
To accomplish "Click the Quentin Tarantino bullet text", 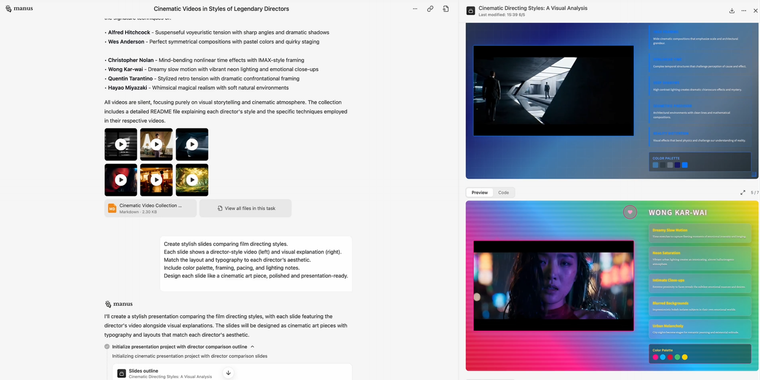I will [202, 79].
